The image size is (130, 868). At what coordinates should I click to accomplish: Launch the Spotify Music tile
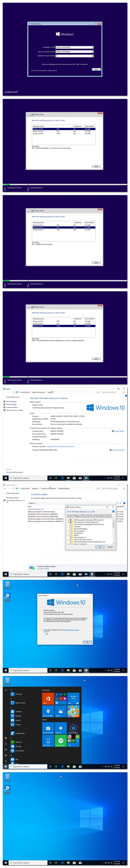(60, 741)
